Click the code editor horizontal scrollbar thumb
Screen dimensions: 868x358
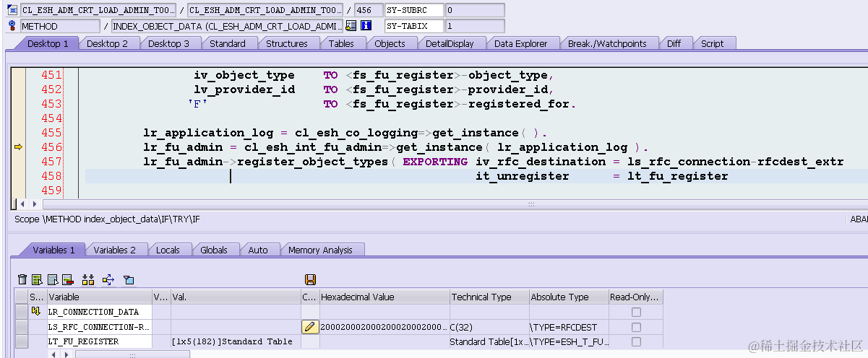531,204
